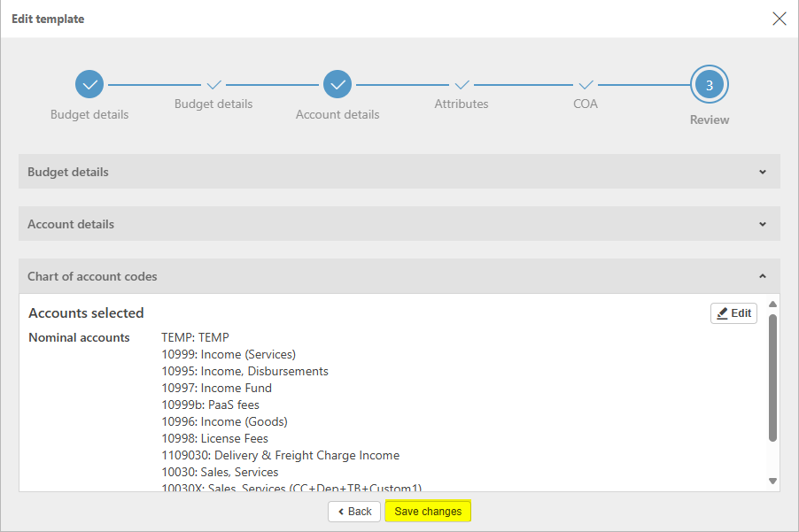Click the Back button
The width and height of the screenshot is (799, 532).
[354, 512]
